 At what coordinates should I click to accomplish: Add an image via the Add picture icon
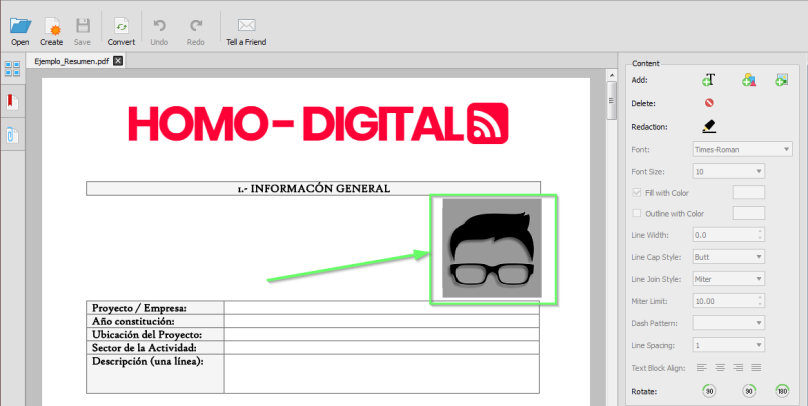point(782,80)
